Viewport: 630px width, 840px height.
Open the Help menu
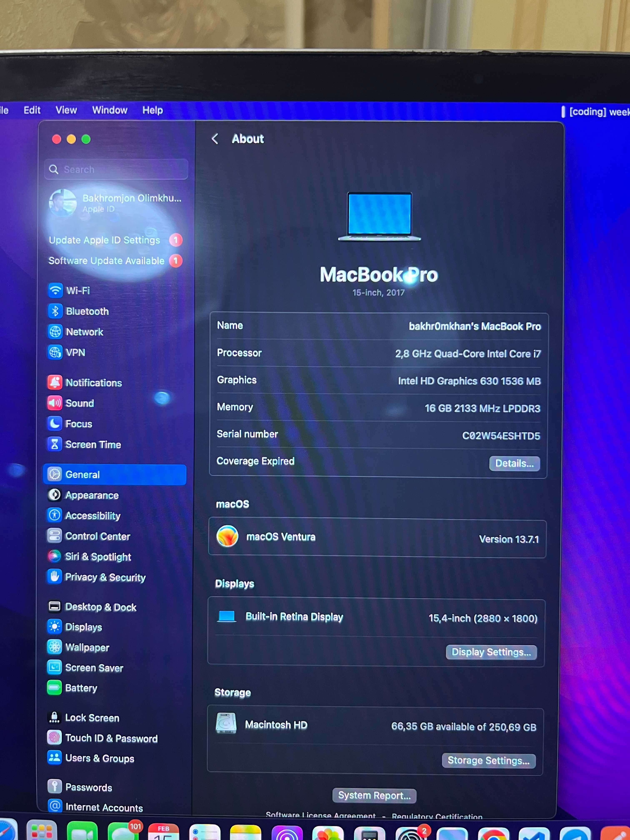(153, 110)
